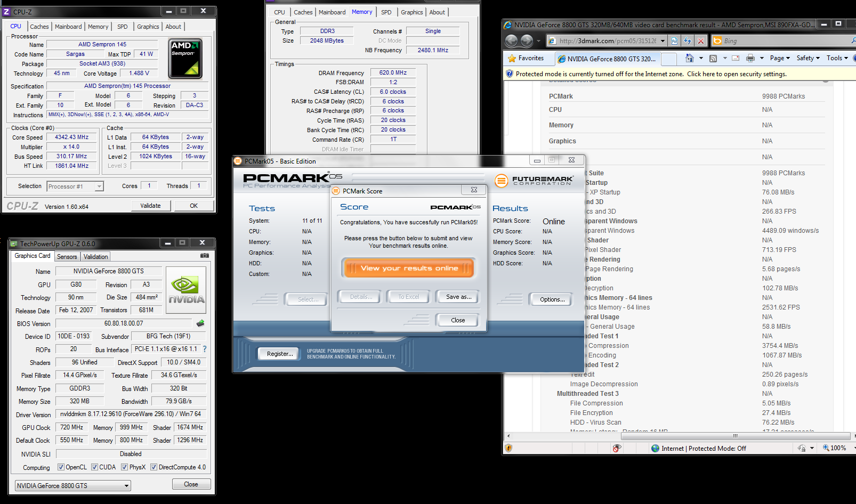Screen dimensions: 856x504
Task: Click the NVIDIA logo in GPU-Z
Action: (x=186, y=290)
